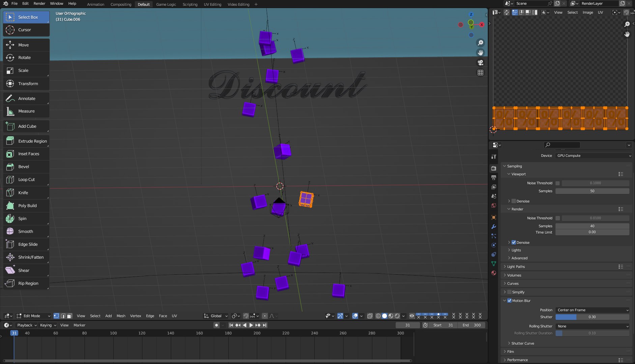Select the Cursor tool
635x364 pixels.
coord(26,30)
